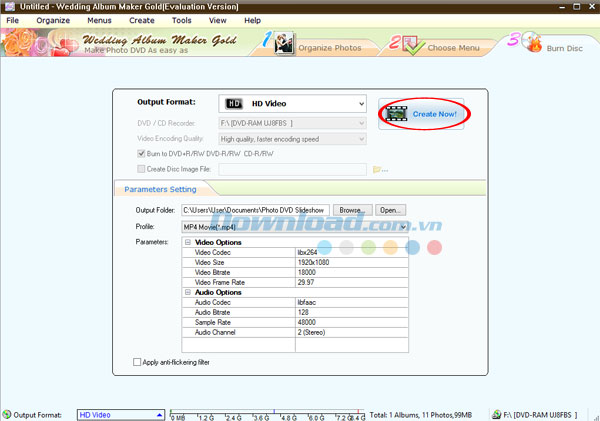This screenshot has width=600, height=421.
Task: Select the Audio Channel 2 (Stereo) value
Action: coord(352,332)
